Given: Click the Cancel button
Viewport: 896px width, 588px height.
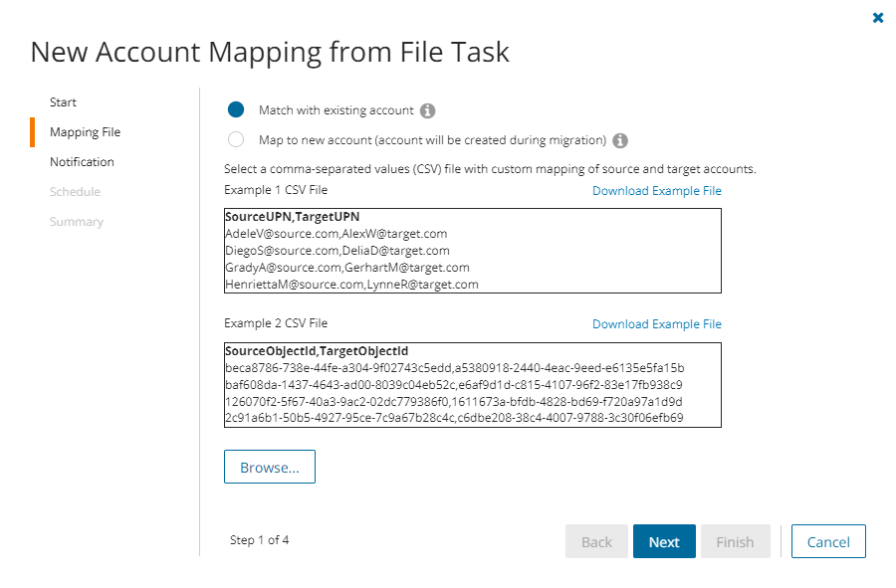Looking at the screenshot, I should click(x=828, y=542).
